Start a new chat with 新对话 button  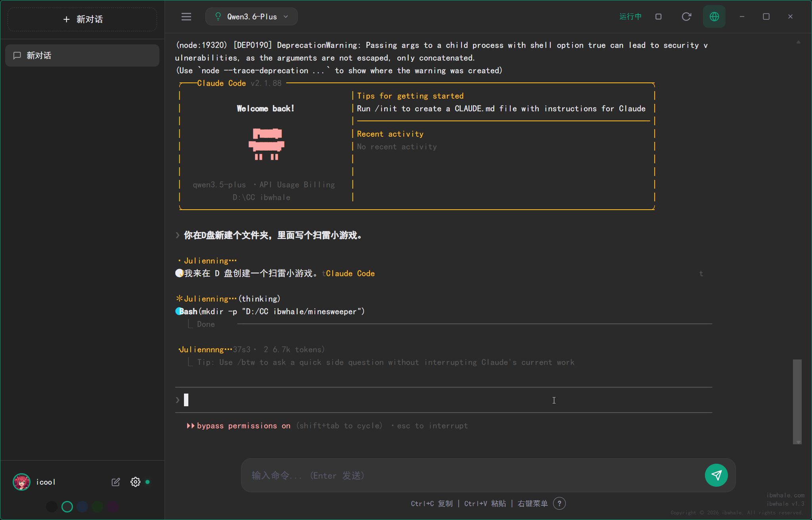click(82, 19)
